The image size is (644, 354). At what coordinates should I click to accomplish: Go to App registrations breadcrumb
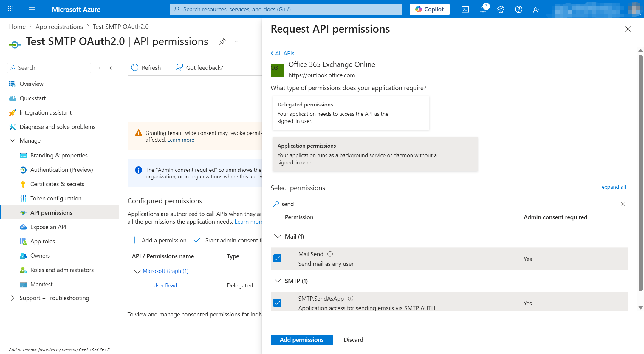[x=59, y=27]
